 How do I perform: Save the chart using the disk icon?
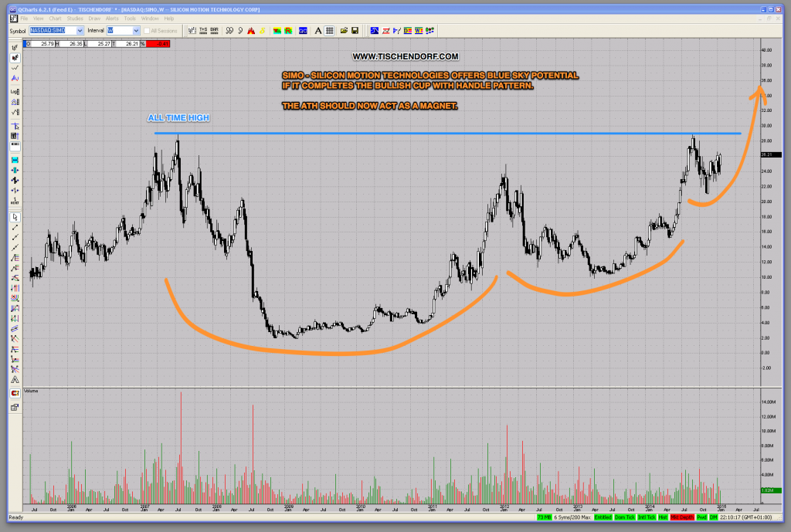click(355, 31)
